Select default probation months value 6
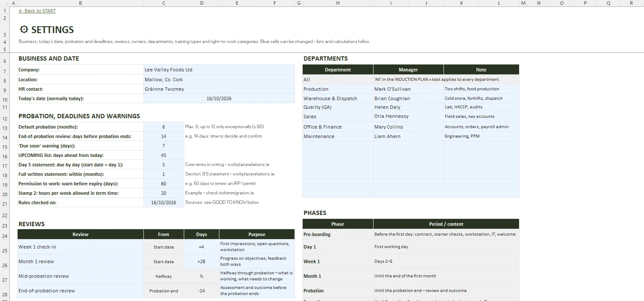Viewport: 644px width, 301px height. [164, 127]
